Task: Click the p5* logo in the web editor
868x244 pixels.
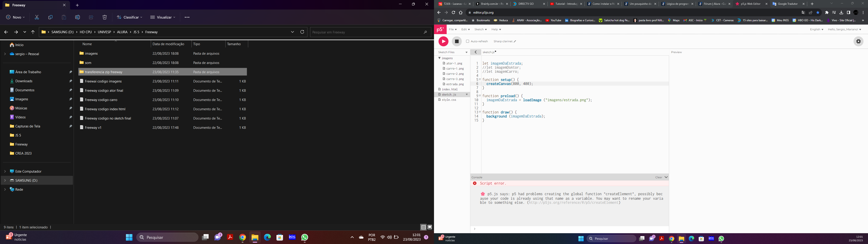Action: pos(440,29)
